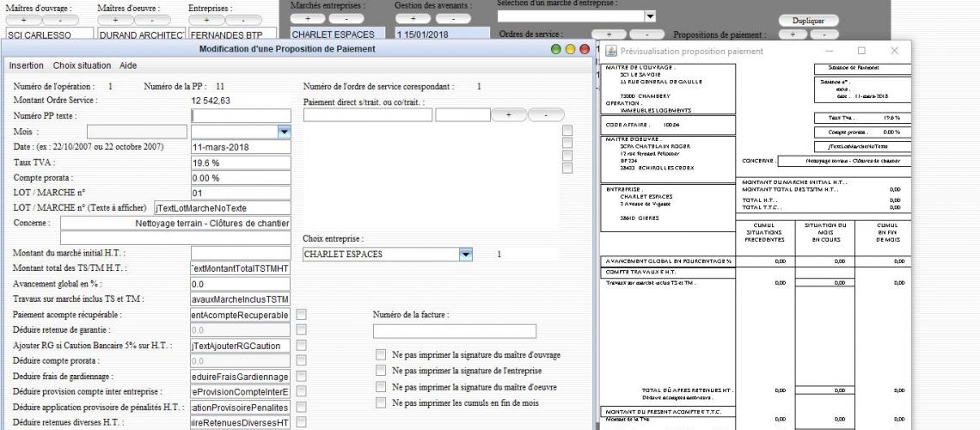Open the Insertion menu

pyautogui.click(x=27, y=65)
